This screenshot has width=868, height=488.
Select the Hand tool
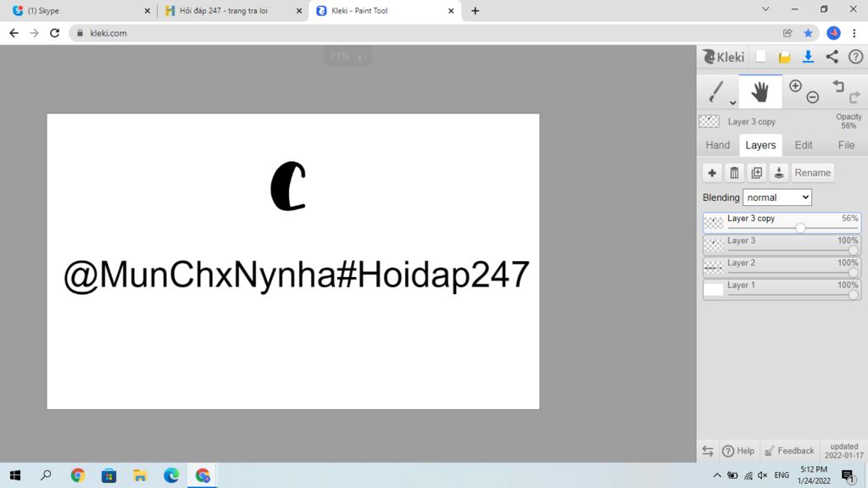[x=760, y=91]
